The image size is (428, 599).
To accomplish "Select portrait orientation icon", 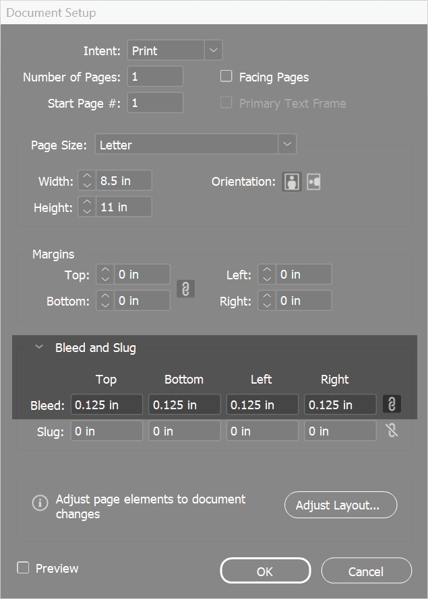I will point(292,181).
